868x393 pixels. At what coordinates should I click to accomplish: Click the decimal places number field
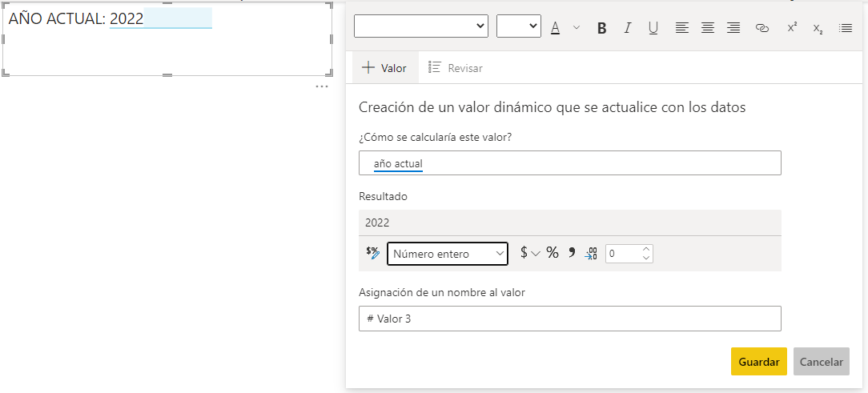click(x=623, y=254)
